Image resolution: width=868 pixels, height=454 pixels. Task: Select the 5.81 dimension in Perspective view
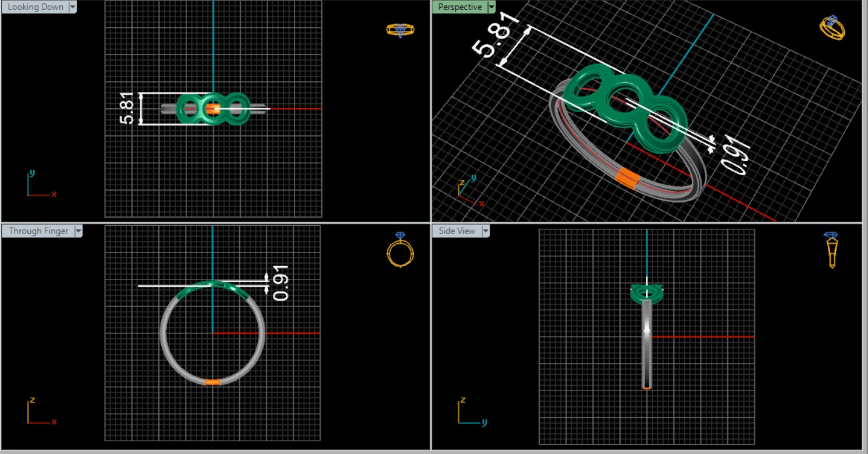pyautogui.click(x=493, y=39)
